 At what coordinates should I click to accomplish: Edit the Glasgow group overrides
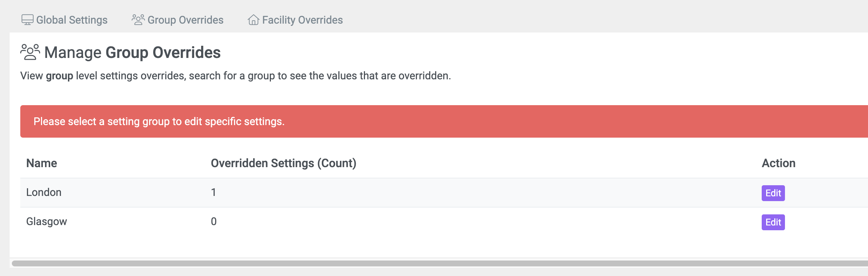click(x=773, y=222)
